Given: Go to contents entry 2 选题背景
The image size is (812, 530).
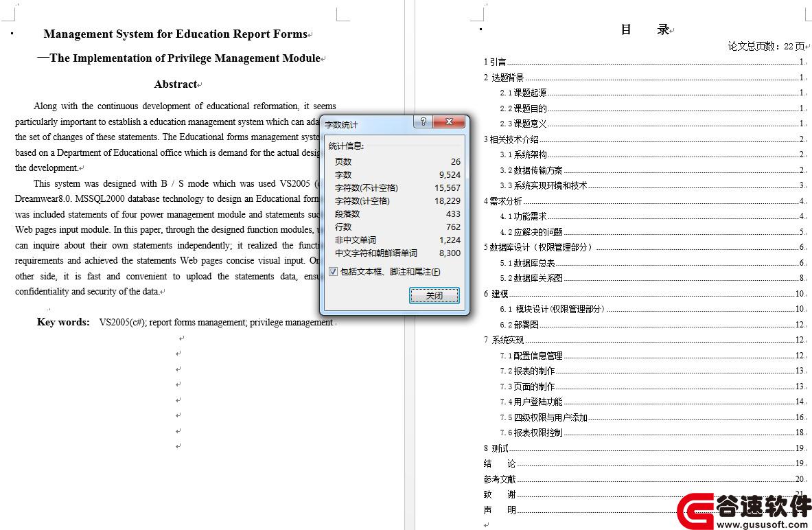Looking at the screenshot, I should [645, 77].
